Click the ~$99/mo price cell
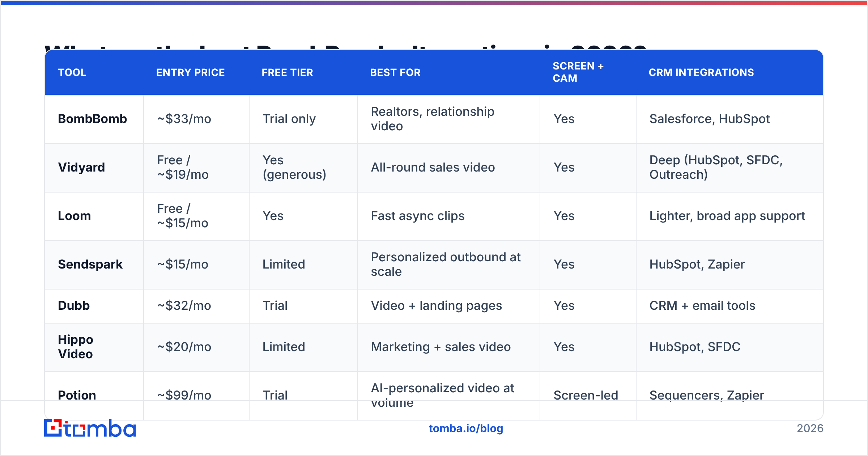 (x=184, y=395)
